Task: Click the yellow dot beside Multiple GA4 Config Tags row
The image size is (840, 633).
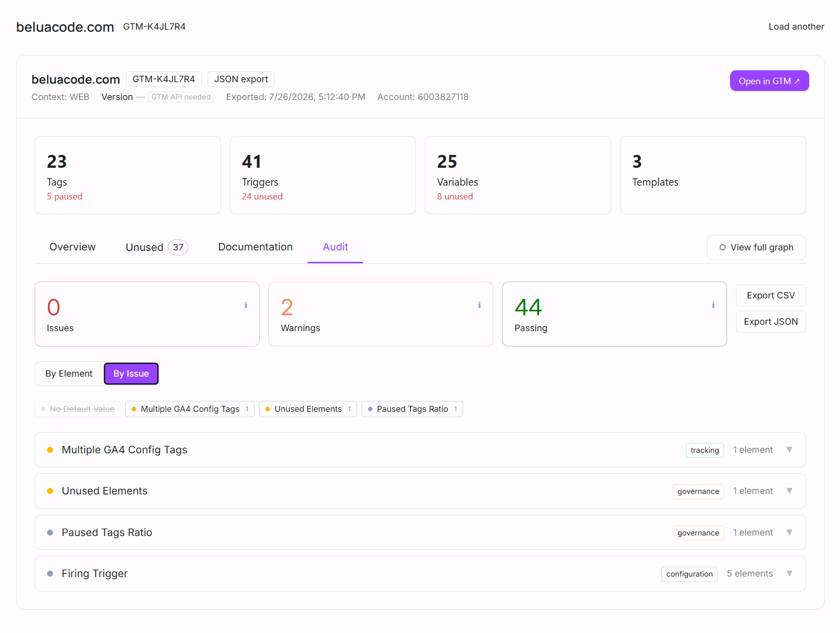Action: coord(50,450)
